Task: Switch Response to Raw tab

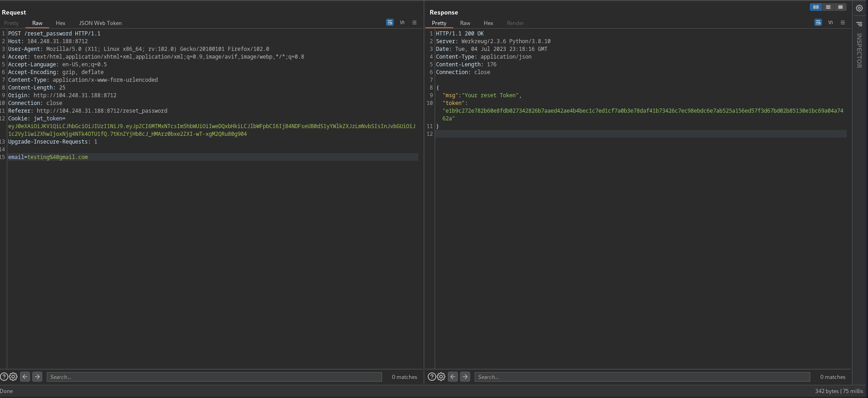Action: (x=465, y=23)
